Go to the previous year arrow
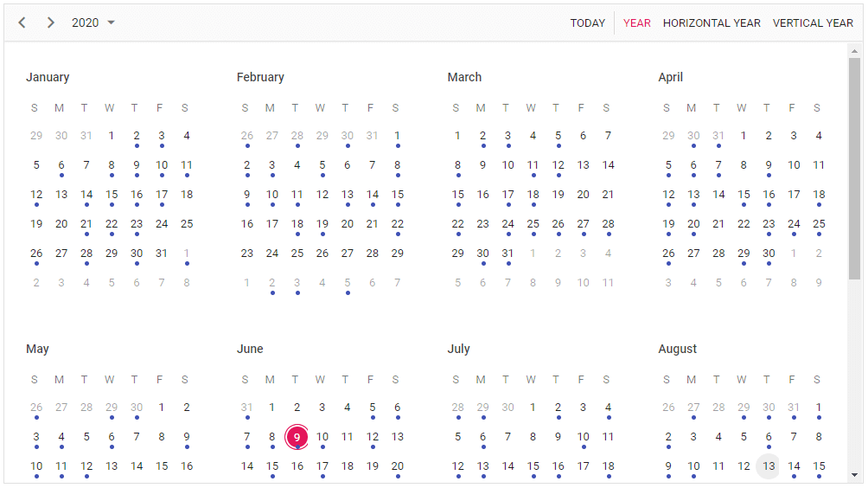 [x=22, y=22]
